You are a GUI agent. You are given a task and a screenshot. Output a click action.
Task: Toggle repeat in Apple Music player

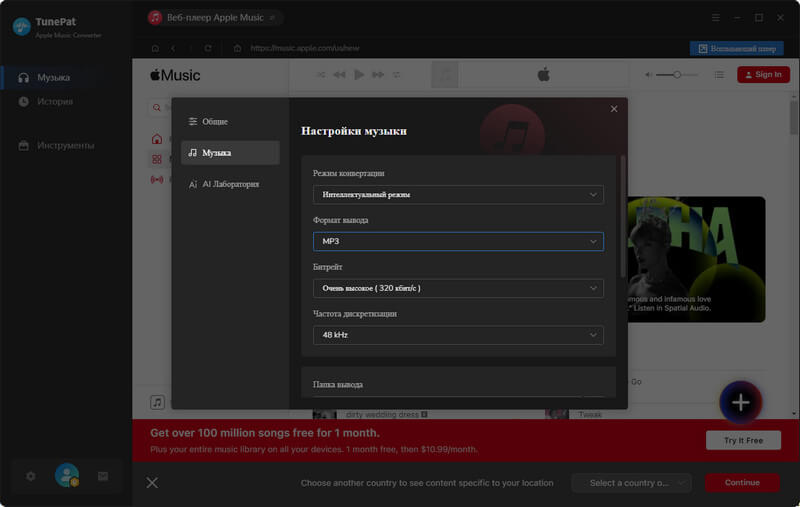[x=396, y=75]
